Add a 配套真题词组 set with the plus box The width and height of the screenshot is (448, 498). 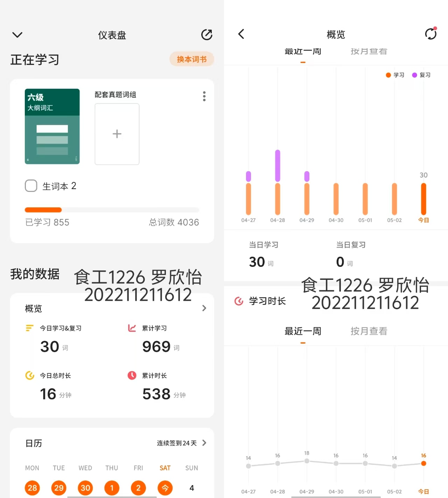click(117, 134)
